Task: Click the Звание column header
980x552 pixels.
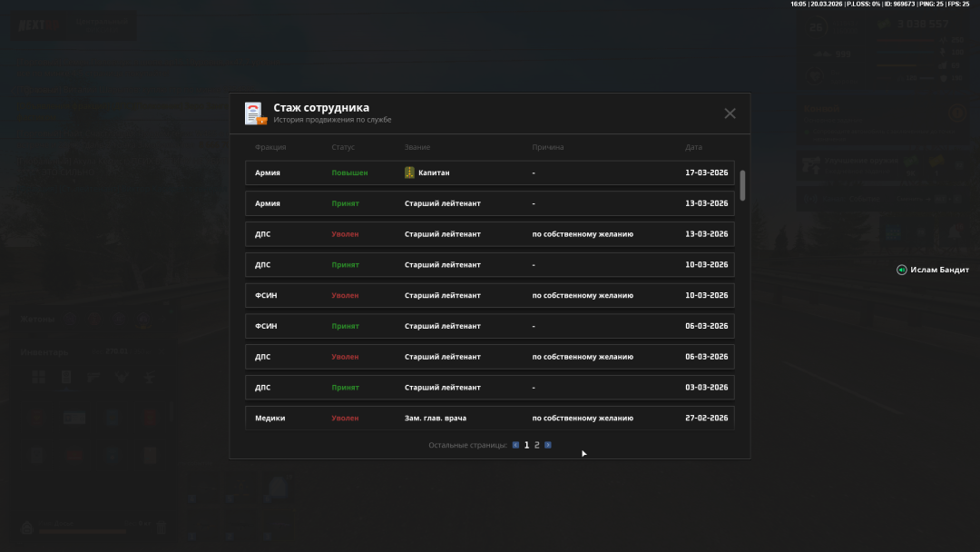Action: click(x=417, y=147)
